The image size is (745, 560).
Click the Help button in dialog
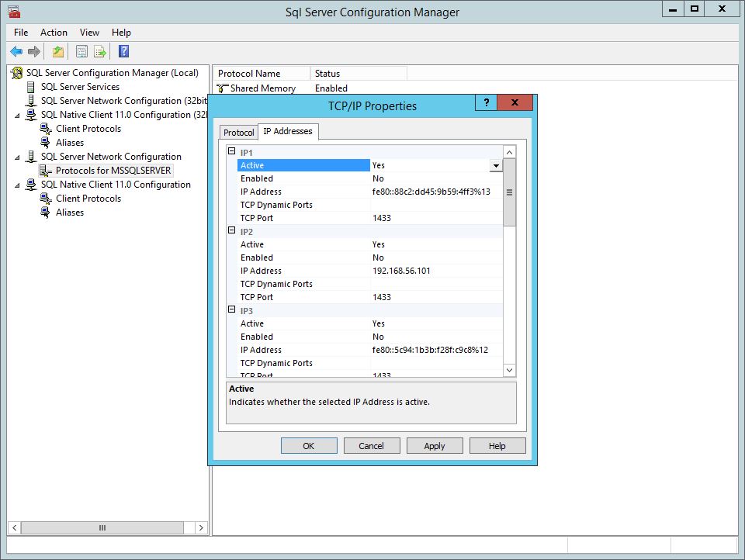pos(497,445)
